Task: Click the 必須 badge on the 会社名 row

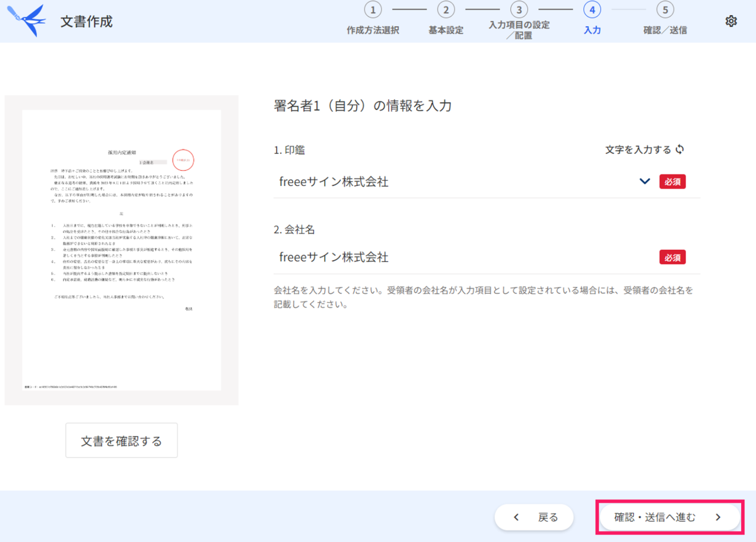Action: [672, 257]
